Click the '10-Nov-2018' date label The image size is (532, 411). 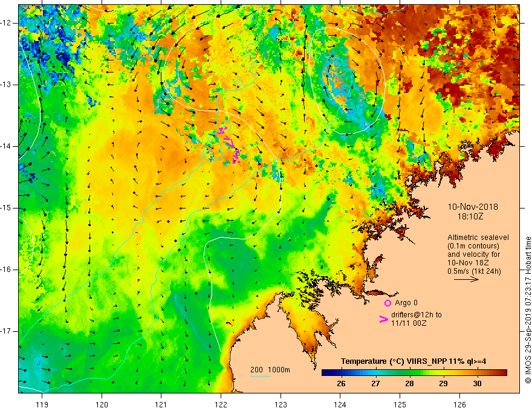473,207
